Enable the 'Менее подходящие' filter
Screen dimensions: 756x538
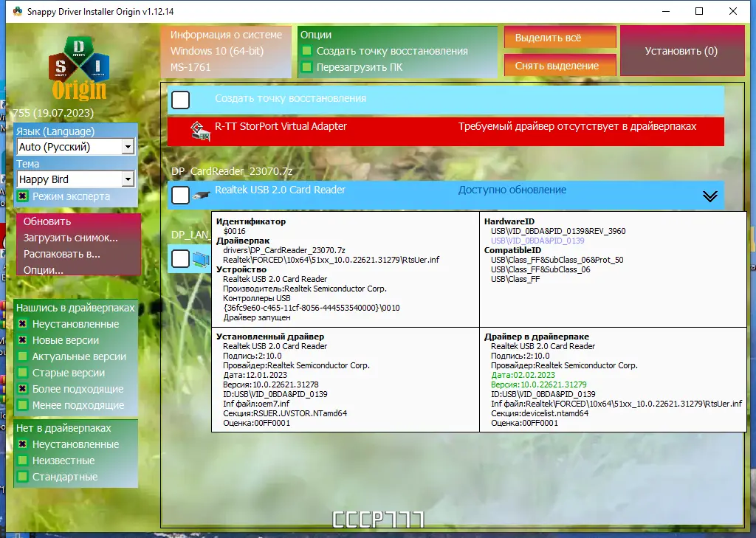tap(22, 405)
